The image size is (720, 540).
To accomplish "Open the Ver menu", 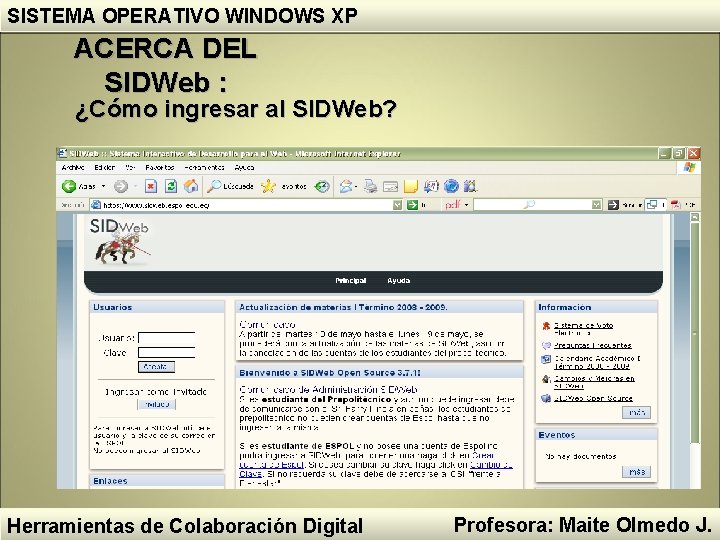I will pyautogui.click(x=130, y=168).
